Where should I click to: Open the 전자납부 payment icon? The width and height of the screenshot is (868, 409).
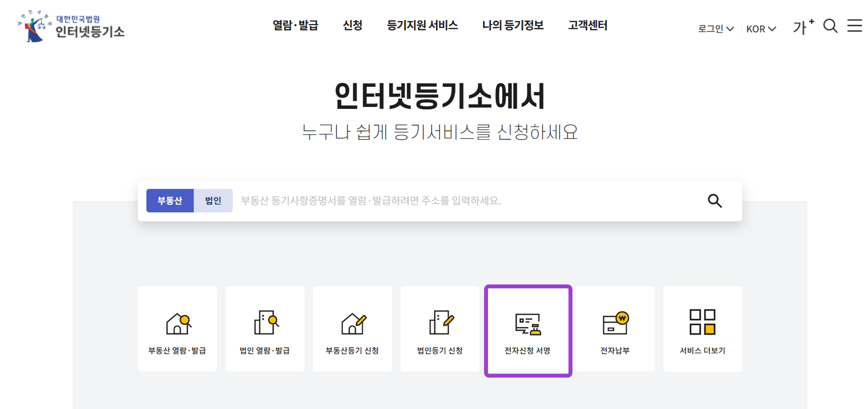coord(616,323)
